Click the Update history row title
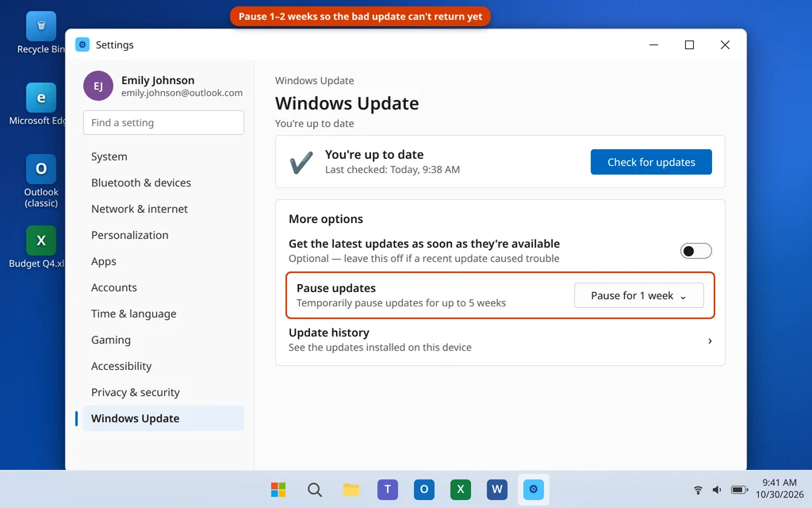This screenshot has width=812, height=508. click(x=329, y=333)
